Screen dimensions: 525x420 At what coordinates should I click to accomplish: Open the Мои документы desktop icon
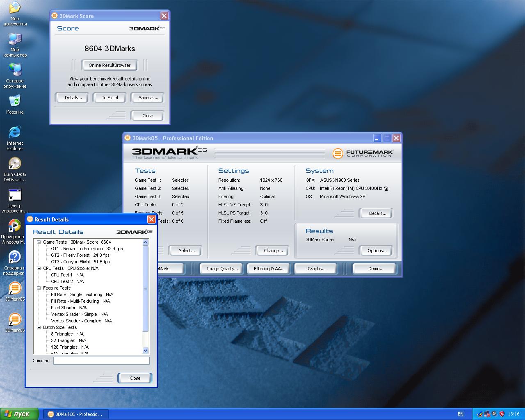pos(15,14)
